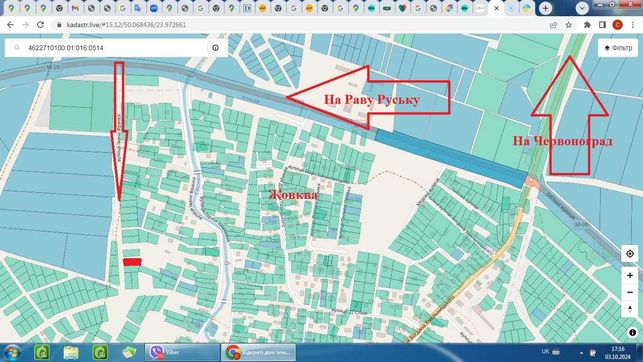Click the locate-me target icon on map
The height and width of the screenshot is (362, 643).
click(630, 254)
